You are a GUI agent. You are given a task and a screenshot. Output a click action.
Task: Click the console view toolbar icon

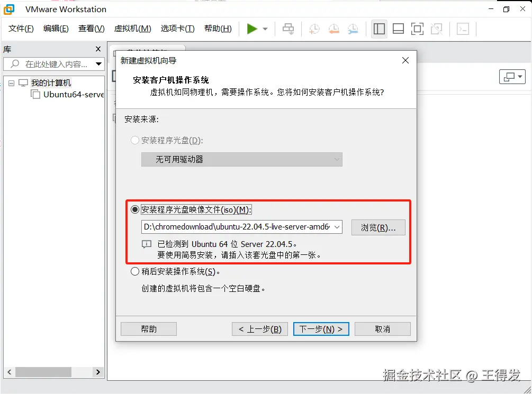click(x=463, y=29)
